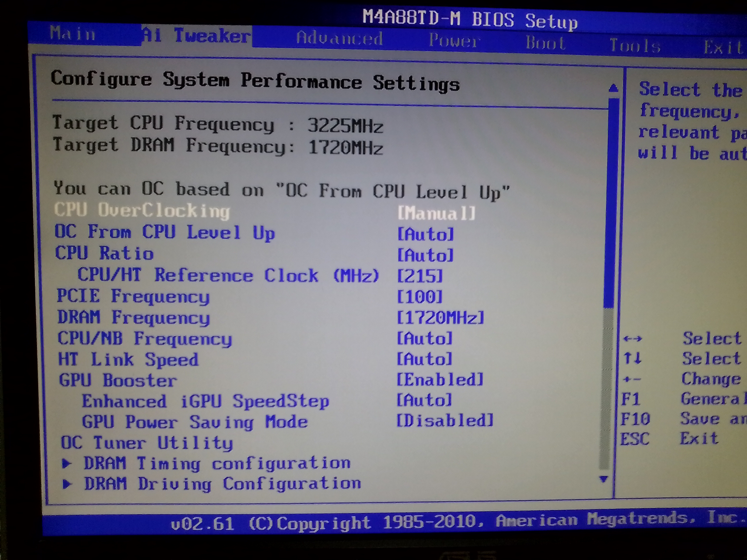The width and height of the screenshot is (747, 560).
Task: Click the scrollbar down arrow
Action: (603, 479)
